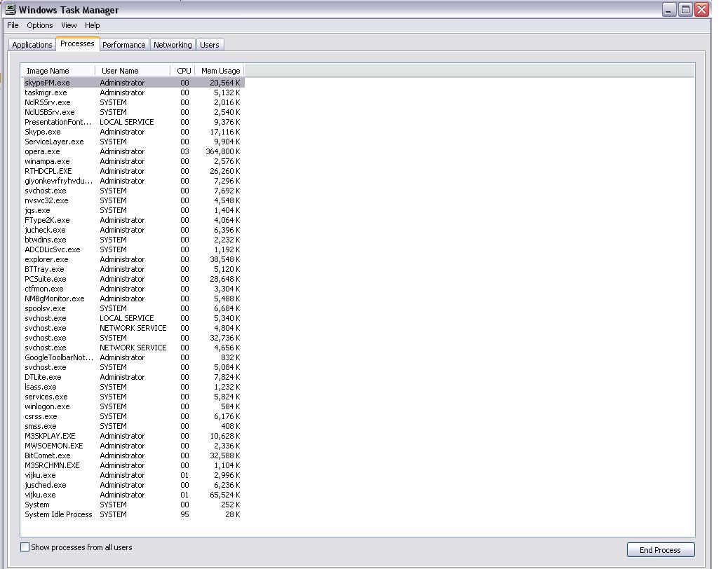
Task: Open the File menu
Action: tap(13, 25)
